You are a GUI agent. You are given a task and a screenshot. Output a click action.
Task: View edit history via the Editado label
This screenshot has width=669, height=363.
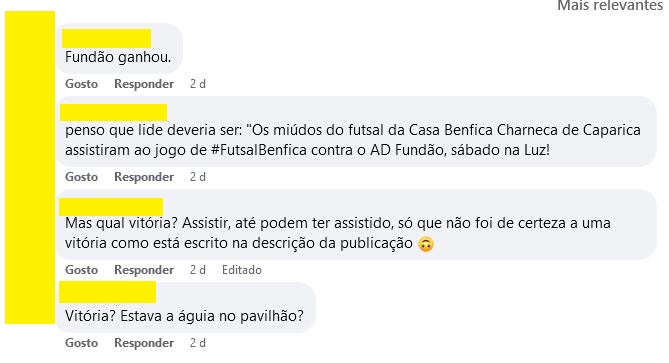coord(241,270)
